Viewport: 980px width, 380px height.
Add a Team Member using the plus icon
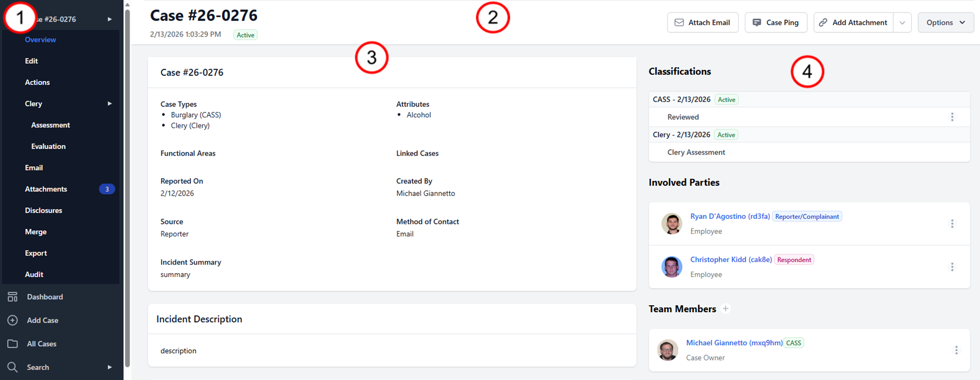coord(726,309)
